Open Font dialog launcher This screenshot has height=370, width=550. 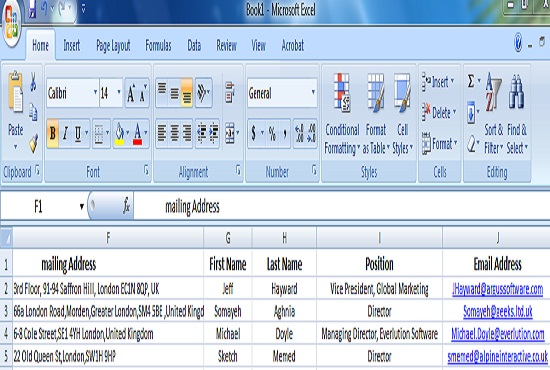pos(146,171)
